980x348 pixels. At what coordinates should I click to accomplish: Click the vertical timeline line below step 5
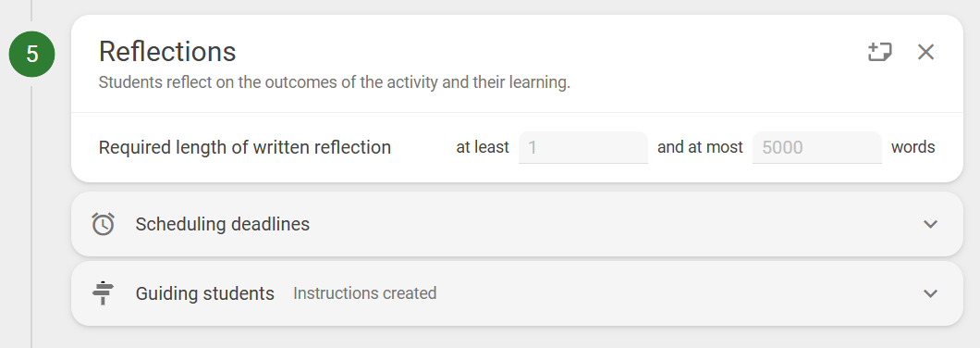[31, 213]
